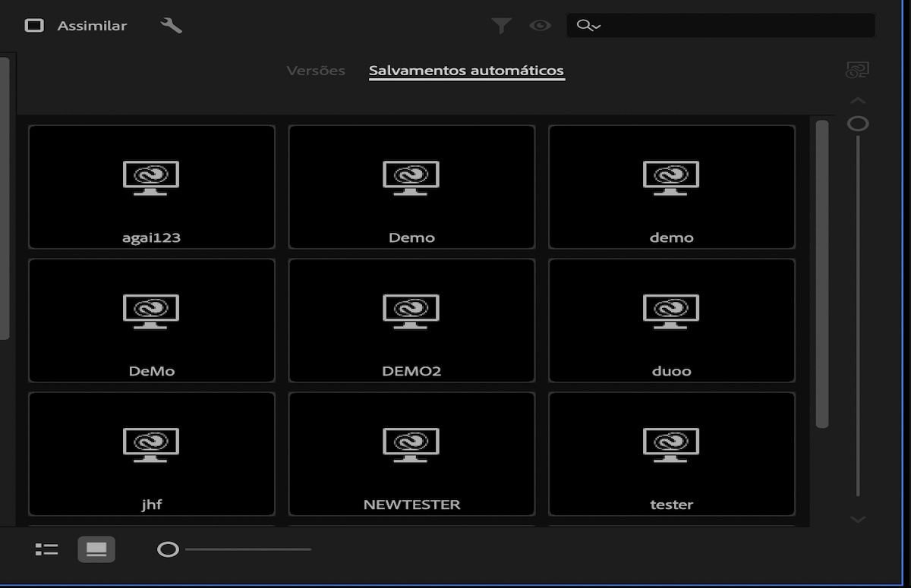This screenshot has width=911, height=588.
Task: Click the agai123 label text
Action: tap(152, 237)
